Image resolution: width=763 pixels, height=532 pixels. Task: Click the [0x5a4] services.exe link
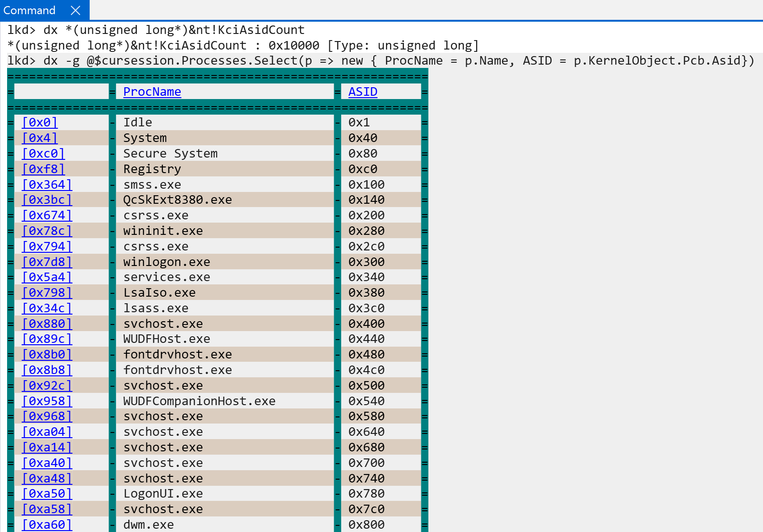(47, 277)
